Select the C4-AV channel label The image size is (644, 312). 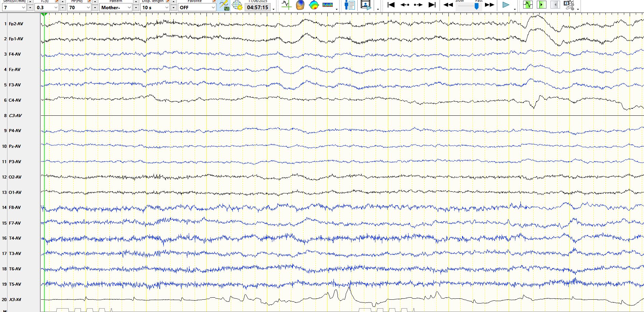pyautogui.click(x=15, y=100)
